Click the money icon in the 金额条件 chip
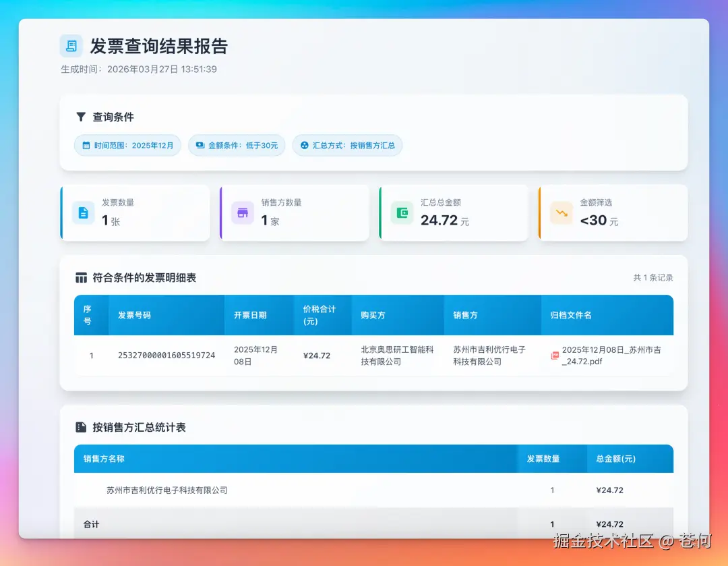728x566 pixels. click(x=199, y=145)
